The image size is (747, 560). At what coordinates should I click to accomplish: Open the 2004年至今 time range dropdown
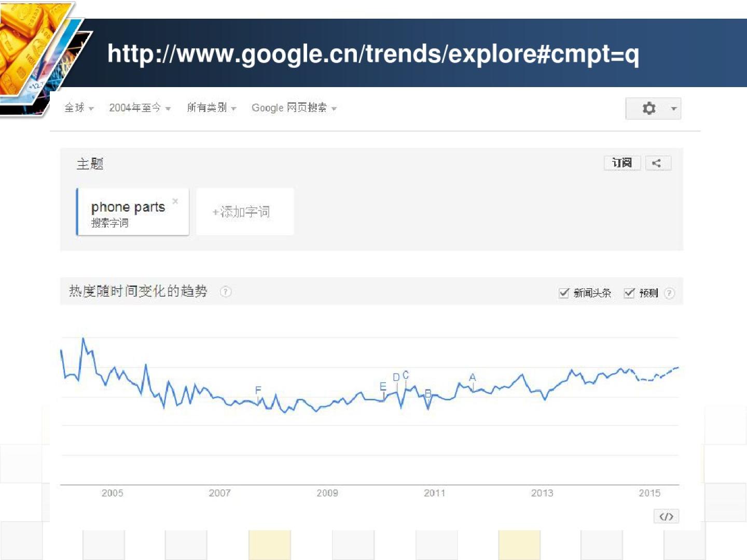[x=140, y=108]
